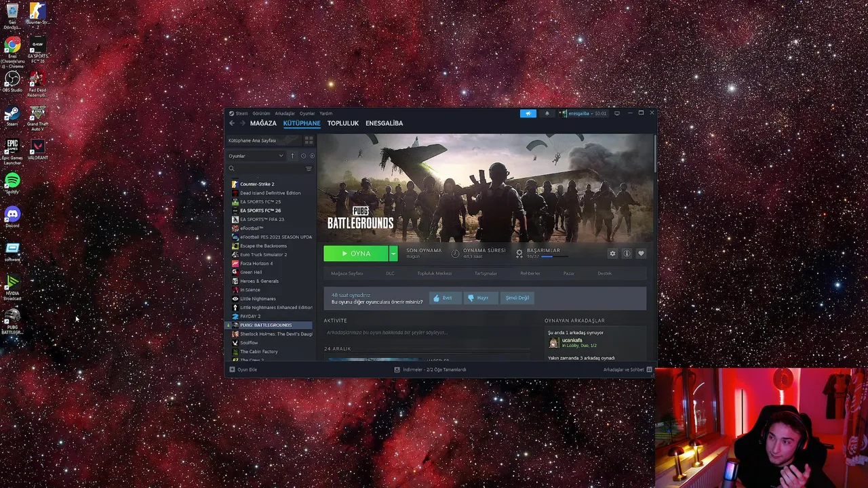Viewport: 868px width, 488px height.
Task: Open the collections grid view icon
Action: [x=309, y=140]
